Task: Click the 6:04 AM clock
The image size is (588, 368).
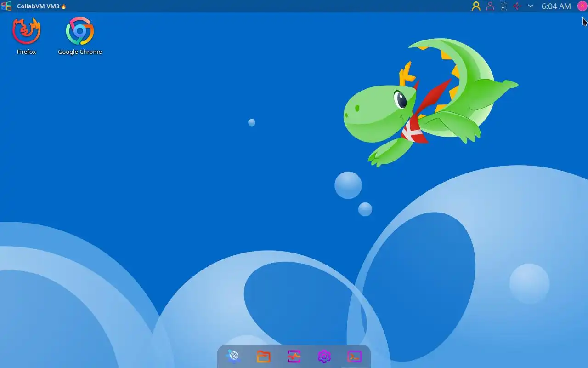Action: 556,6
